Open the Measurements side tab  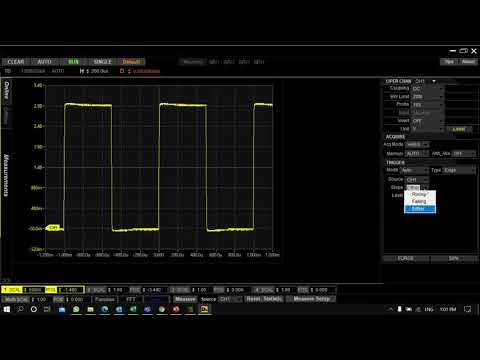[x=6, y=175]
